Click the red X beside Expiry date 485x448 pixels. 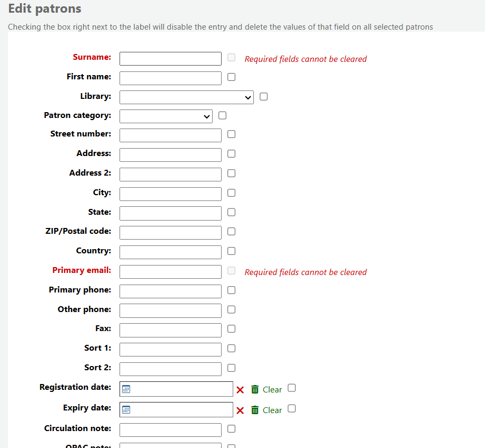[240, 410]
